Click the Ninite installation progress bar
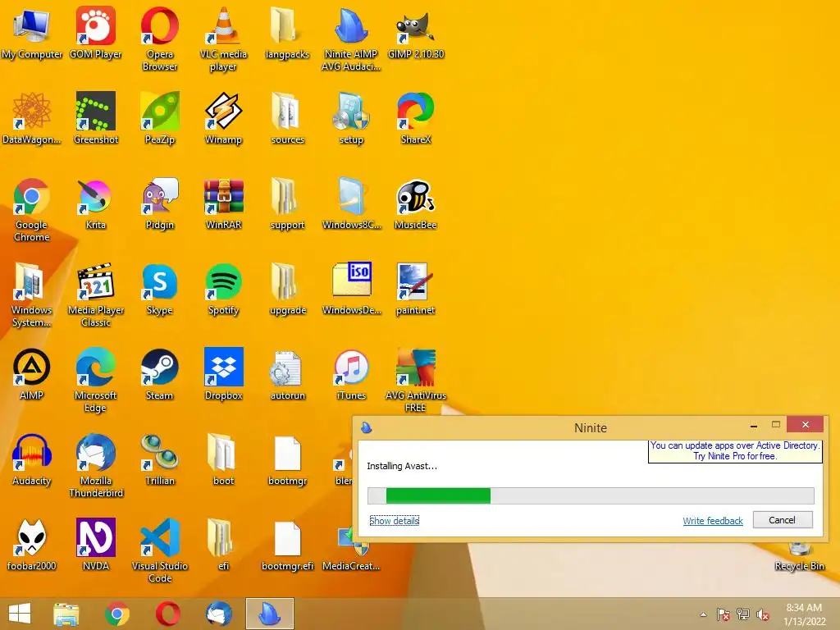This screenshot has width=840, height=630. click(x=591, y=495)
